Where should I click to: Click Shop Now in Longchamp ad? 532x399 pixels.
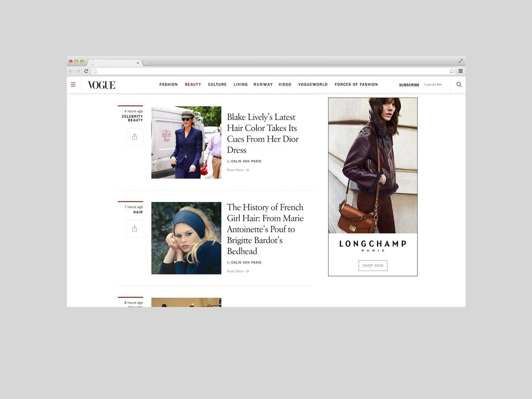[373, 266]
